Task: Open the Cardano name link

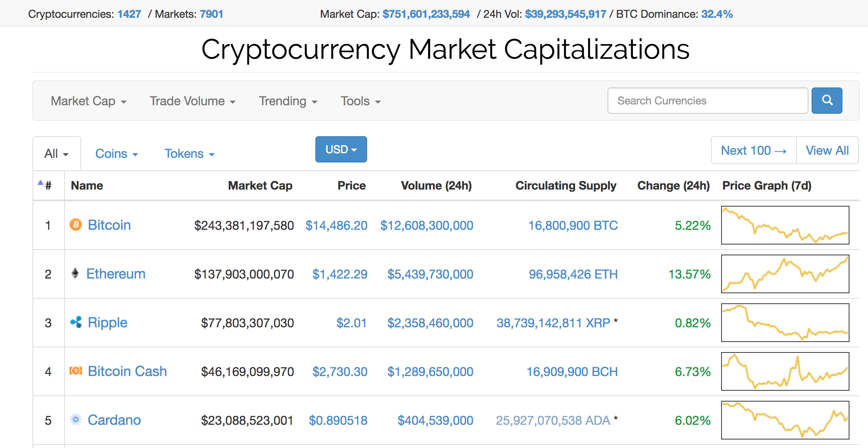Action: pos(114,420)
